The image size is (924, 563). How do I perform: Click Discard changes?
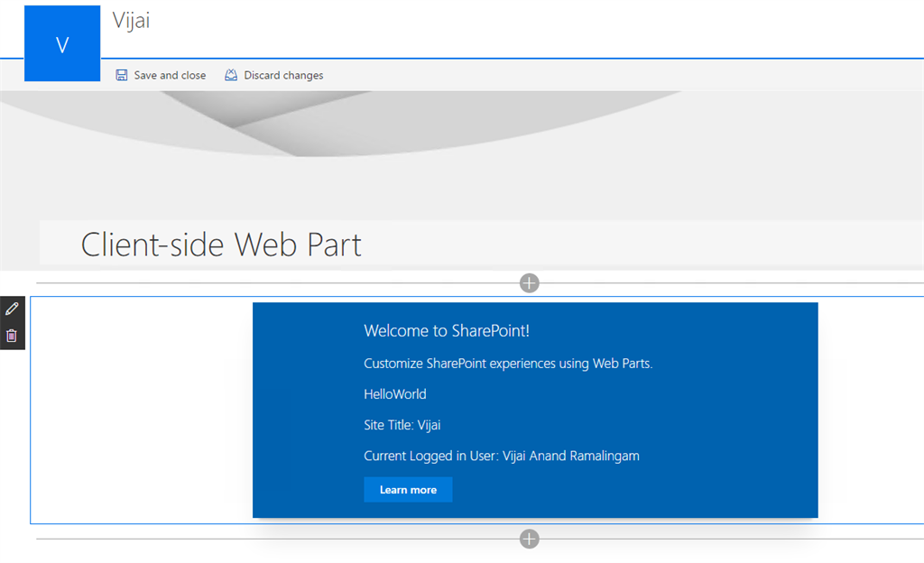pos(274,75)
